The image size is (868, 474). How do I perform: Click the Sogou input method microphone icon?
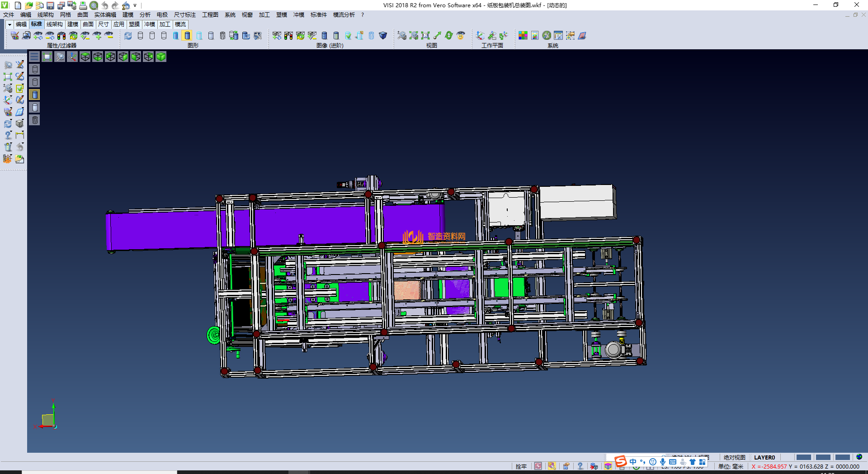[662, 462]
